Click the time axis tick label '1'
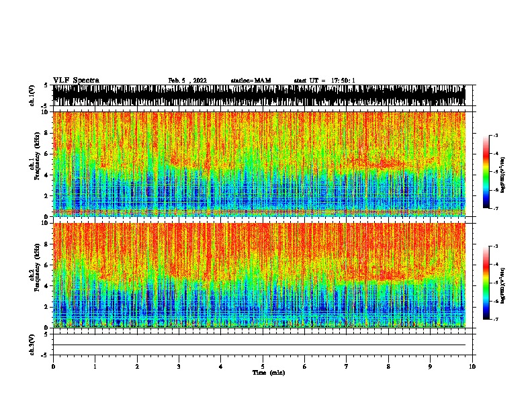Image resolution: width=532 pixels, height=411 pixels. (95, 367)
